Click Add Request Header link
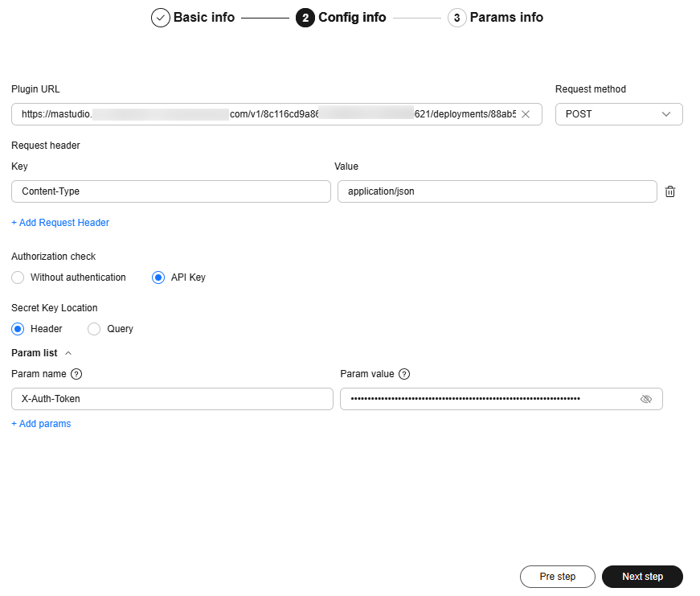Screen dimensions: 700x596 (60, 223)
